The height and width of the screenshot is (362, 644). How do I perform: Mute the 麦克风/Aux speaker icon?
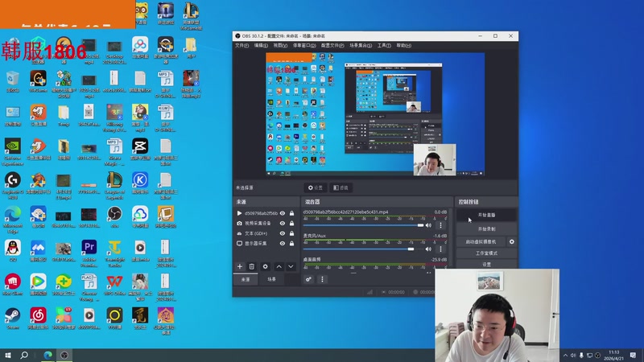pyautogui.click(x=429, y=249)
